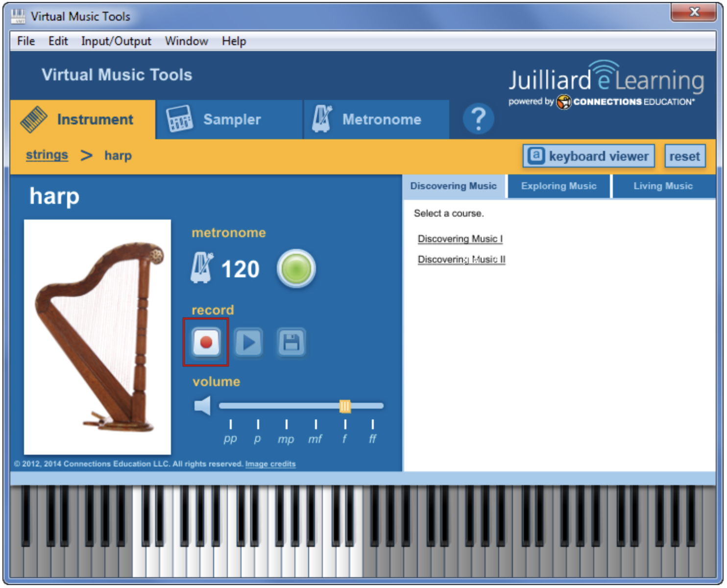The height and width of the screenshot is (588, 727).
Task: Click the save recording disk icon
Action: click(291, 343)
